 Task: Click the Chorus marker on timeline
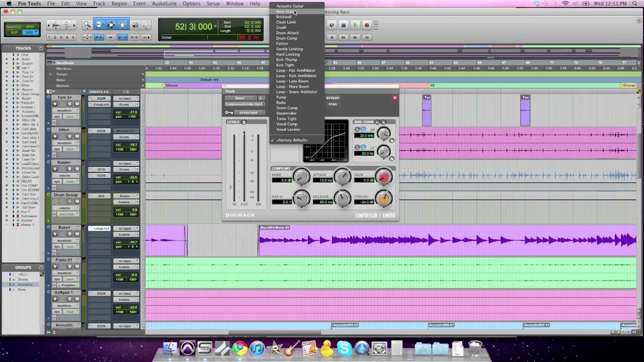point(170,85)
